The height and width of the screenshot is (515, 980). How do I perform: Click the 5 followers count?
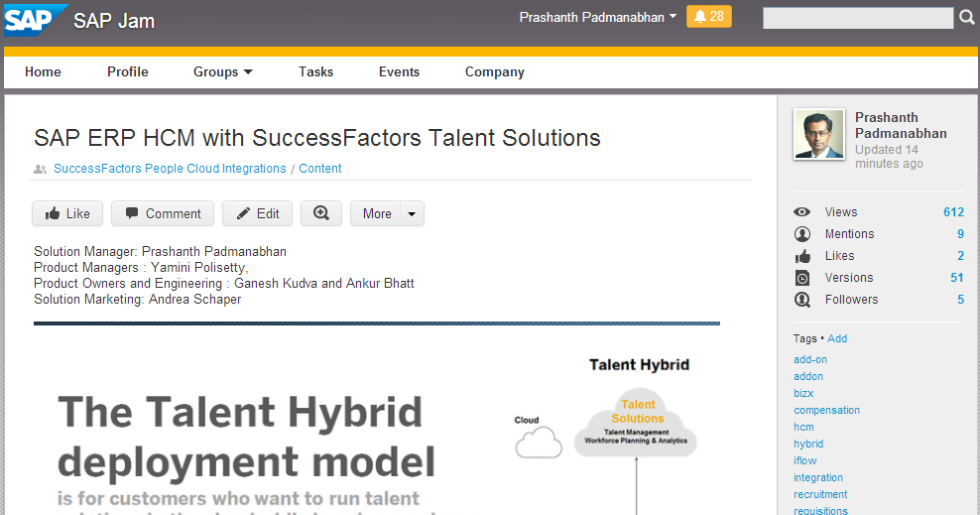click(x=960, y=300)
